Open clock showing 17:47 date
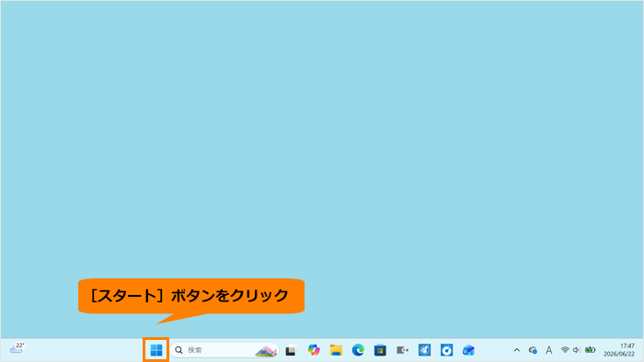Image resolution: width=644 pixels, height=362 pixels. (619, 350)
